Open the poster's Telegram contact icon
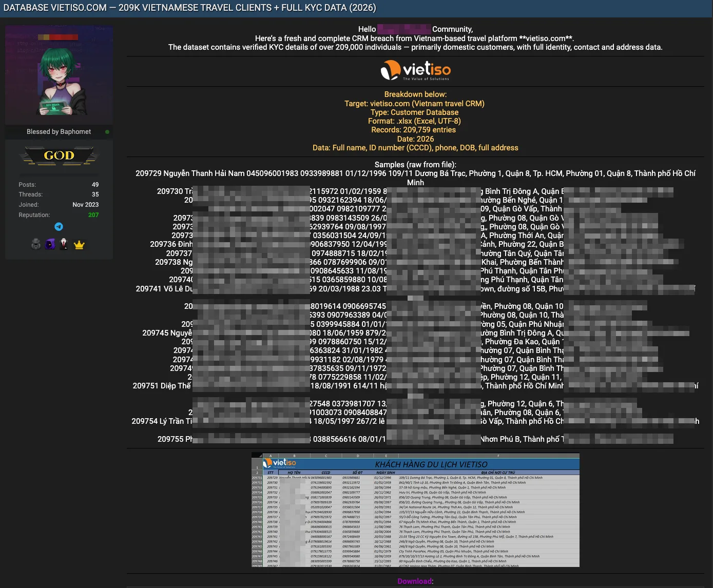Viewport: 713px width, 588px height. click(59, 226)
